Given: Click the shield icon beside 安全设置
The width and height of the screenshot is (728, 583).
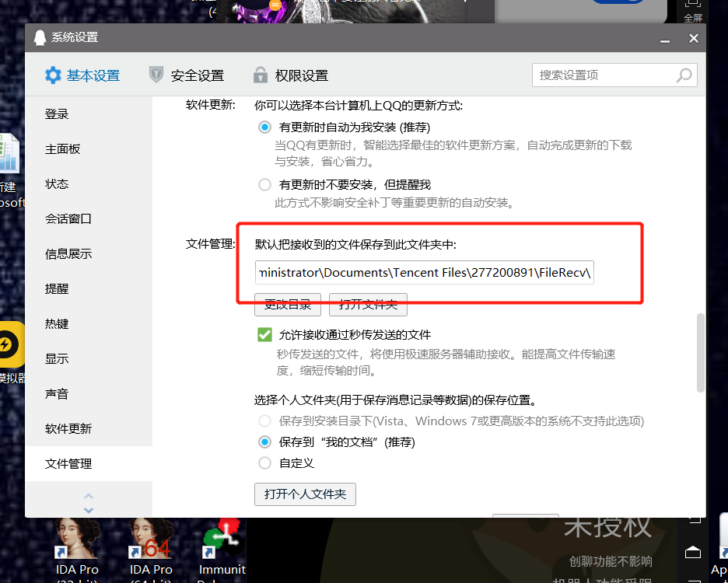Looking at the screenshot, I should [x=156, y=75].
